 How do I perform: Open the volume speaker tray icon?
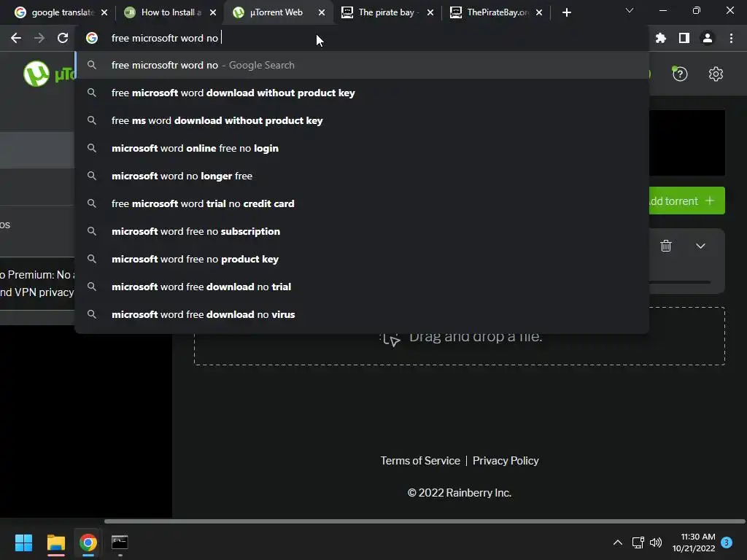click(x=656, y=542)
